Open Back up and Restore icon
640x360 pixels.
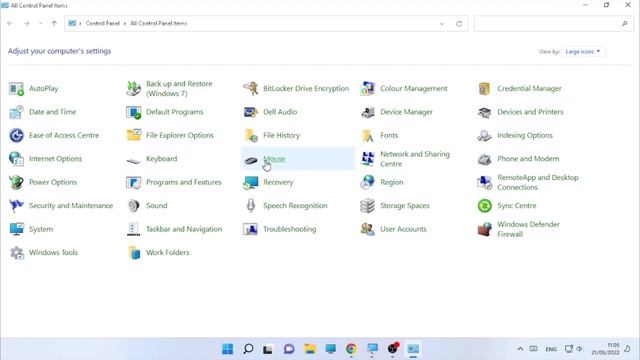(x=133, y=89)
